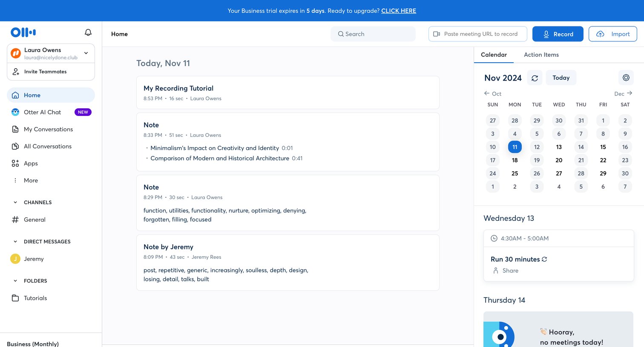This screenshot has width=644, height=347.
Task: Open calendar settings gear icon
Action: 626,78
